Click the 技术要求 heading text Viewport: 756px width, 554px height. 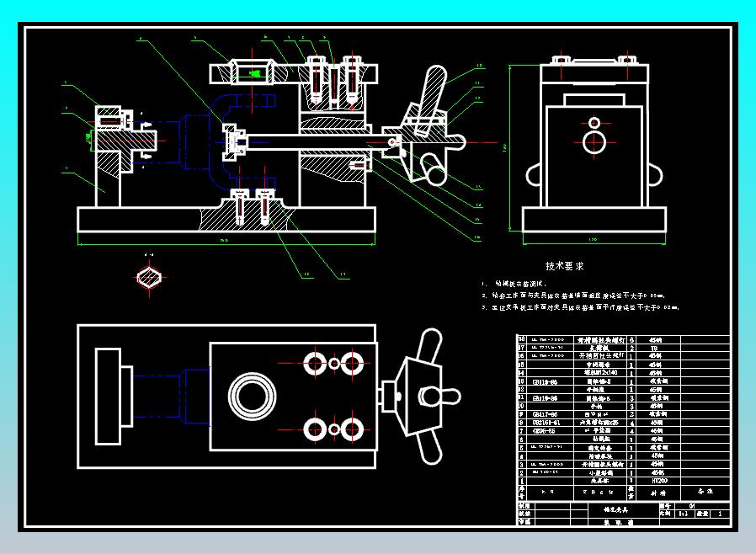pyautogui.click(x=564, y=266)
